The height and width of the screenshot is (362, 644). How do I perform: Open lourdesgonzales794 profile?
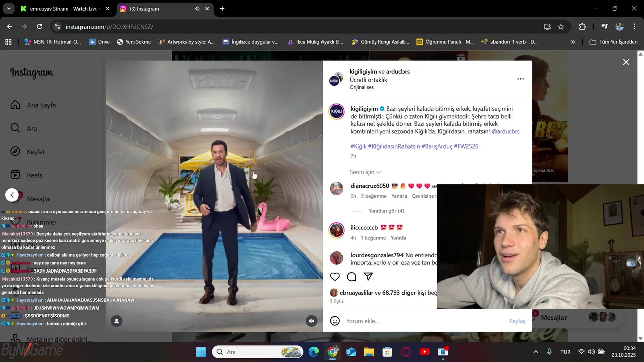pyautogui.click(x=377, y=255)
